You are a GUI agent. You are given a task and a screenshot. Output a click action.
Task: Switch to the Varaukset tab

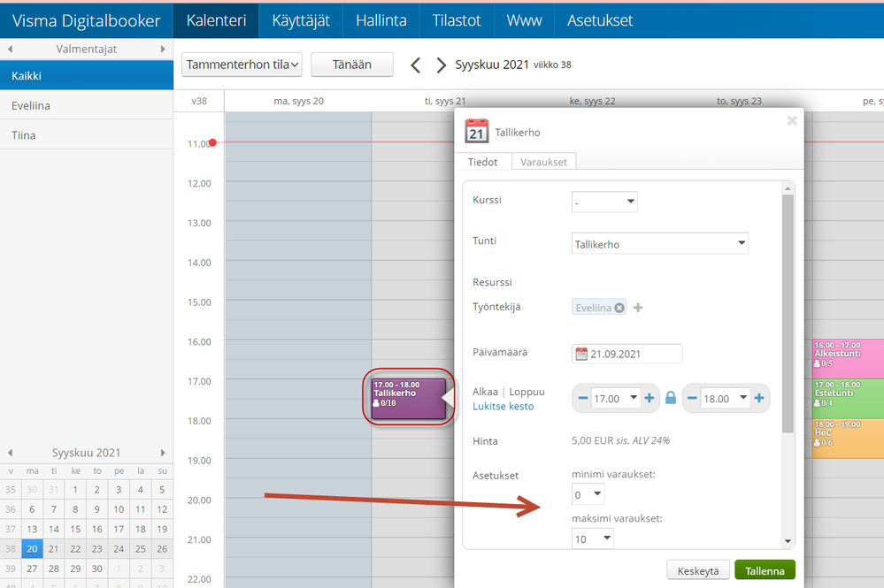tap(543, 162)
